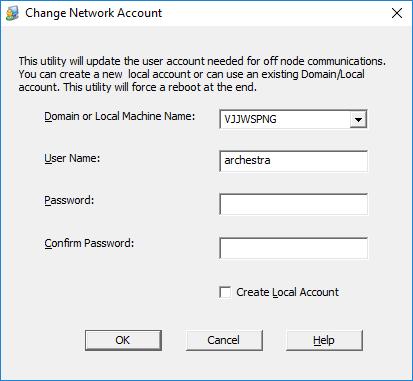Confirm changes with the OK button
Image resolution: width=413 pixels, height=381 pixels.
(123, 340)
